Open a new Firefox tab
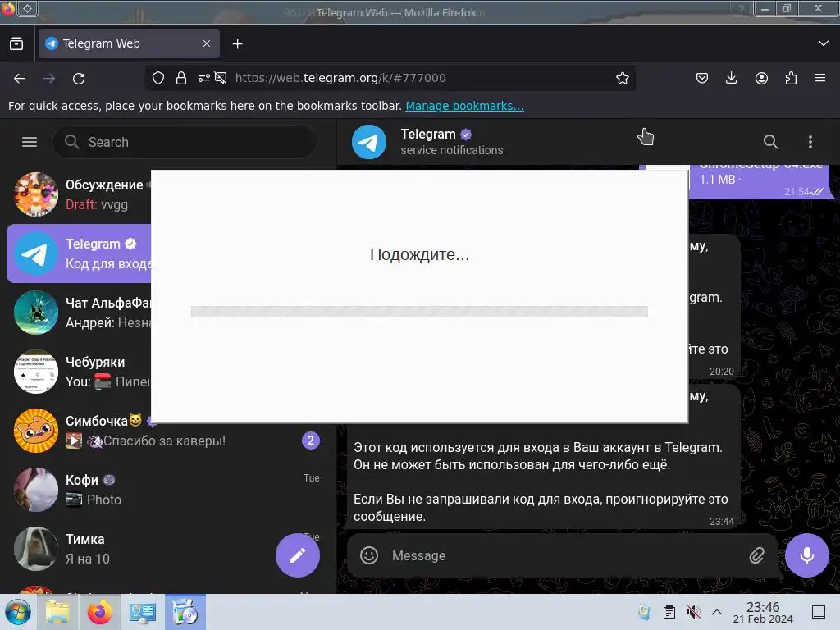The image size is (840, 630). click(x=238, y=44)
